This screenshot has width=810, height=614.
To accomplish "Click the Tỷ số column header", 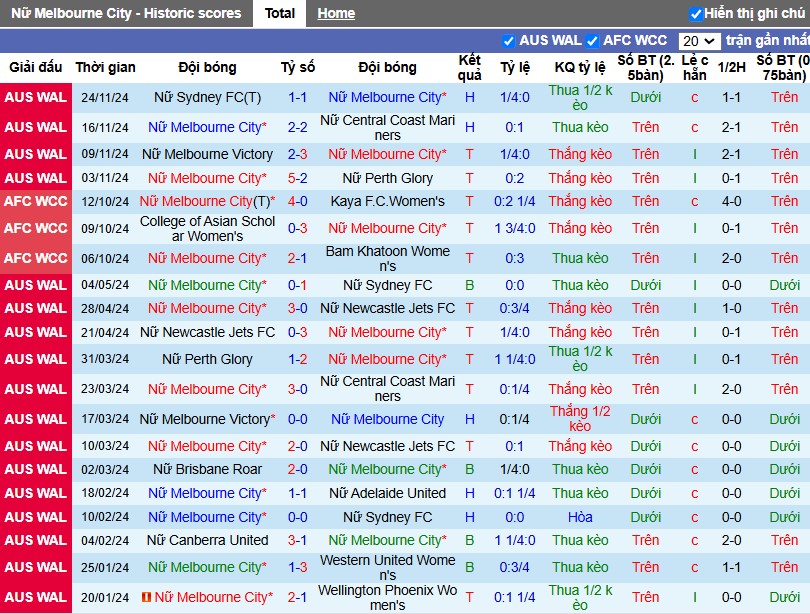I will pos(298,67).
